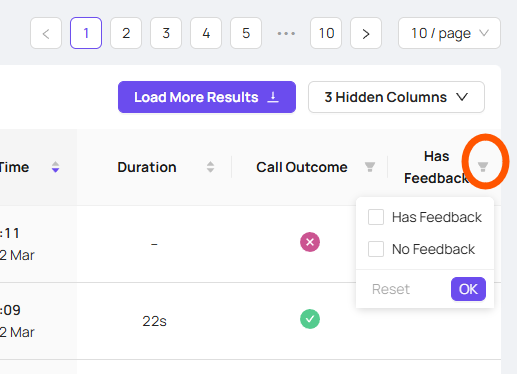Viewport: 517px width, 374px height.
Task: Click the green successful call outcome icon
Action: point(310,319)
